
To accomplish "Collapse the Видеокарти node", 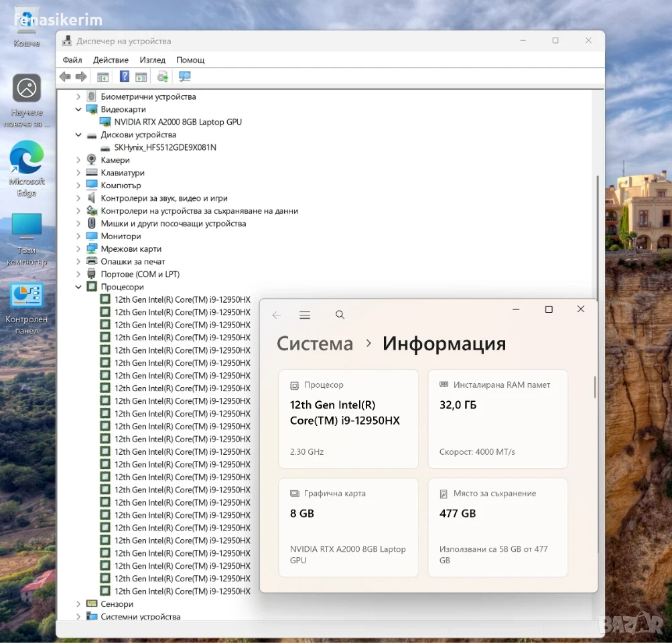I will pyautogui.click(x=78, y=109).
